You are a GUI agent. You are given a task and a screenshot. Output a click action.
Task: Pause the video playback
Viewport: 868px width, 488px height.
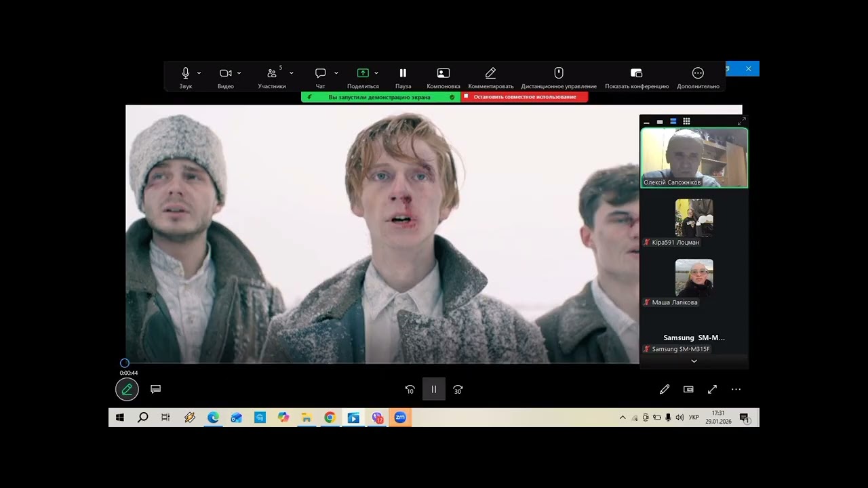pos(434,389)
